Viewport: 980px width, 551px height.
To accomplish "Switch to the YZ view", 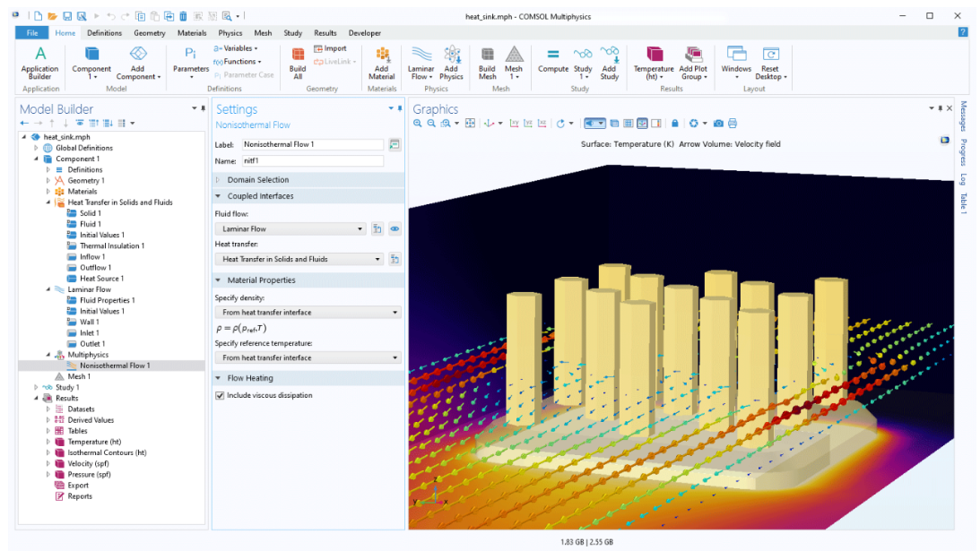I will click(528, 124).
